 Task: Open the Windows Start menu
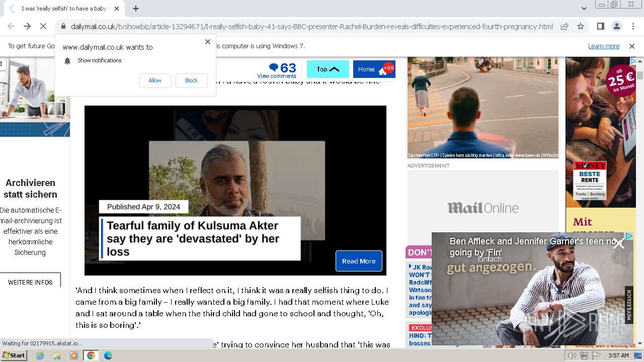[x=14, y=355]
